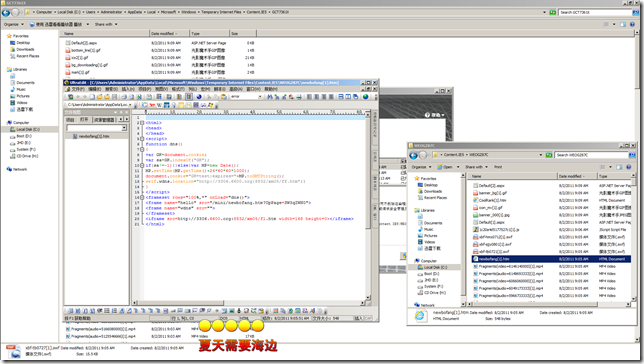Click Type column header in main Explorer
The height and width of the screenshot is (364, 644).
pos(209,33)
